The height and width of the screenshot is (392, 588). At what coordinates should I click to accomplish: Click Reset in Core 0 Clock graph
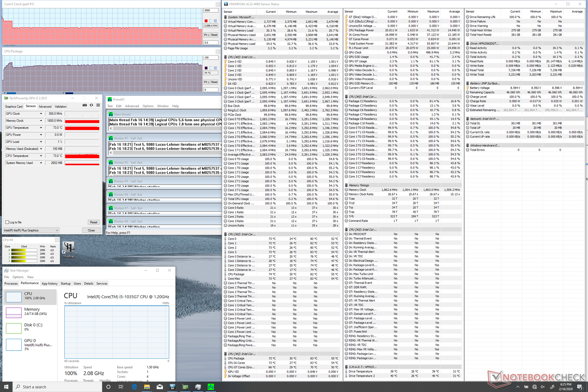pos(214,35)
